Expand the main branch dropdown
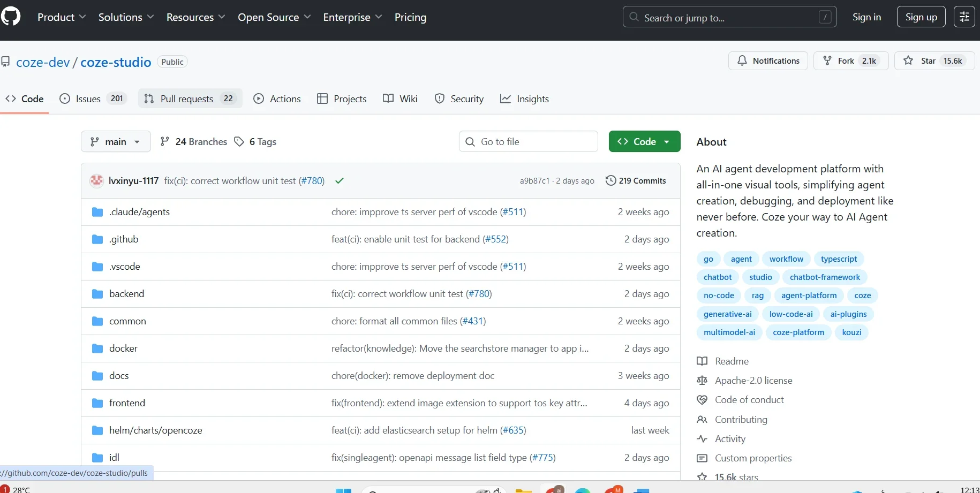 pyautogui.click(x=116, y=142)
